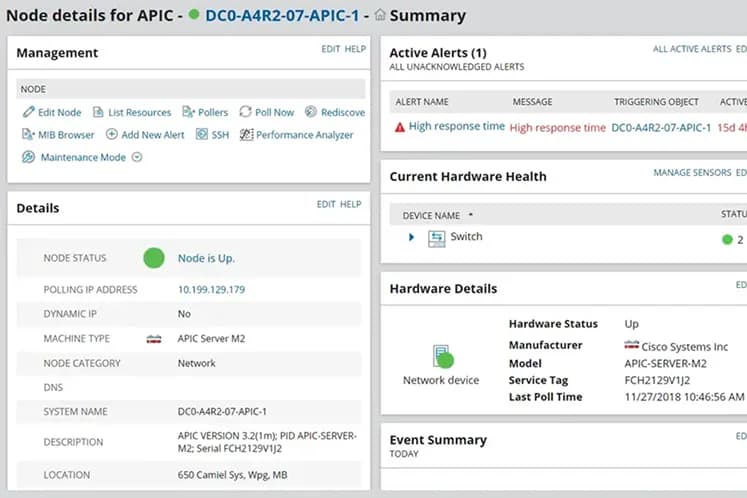Open the Maintenance Mode dropdown arrow
Image resolution: width=747 pixels, height=498 pixels.
tap(137, 157)
